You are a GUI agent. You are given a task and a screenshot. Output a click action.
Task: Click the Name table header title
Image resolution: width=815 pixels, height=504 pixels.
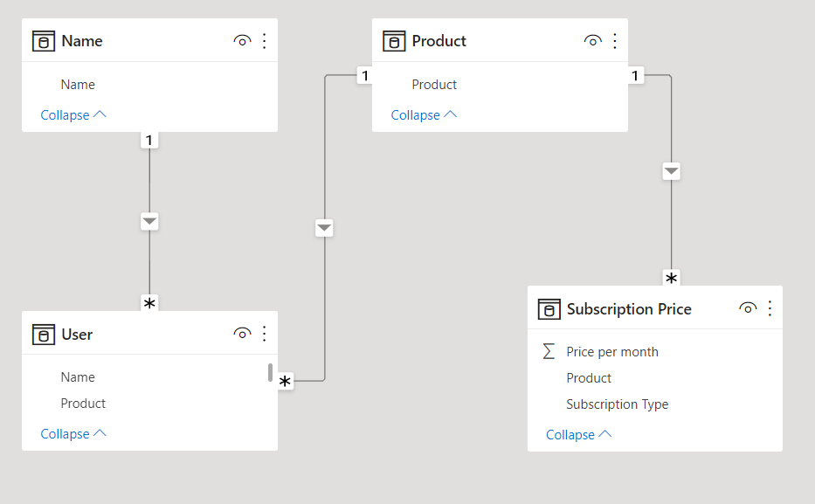coord(81,41)
